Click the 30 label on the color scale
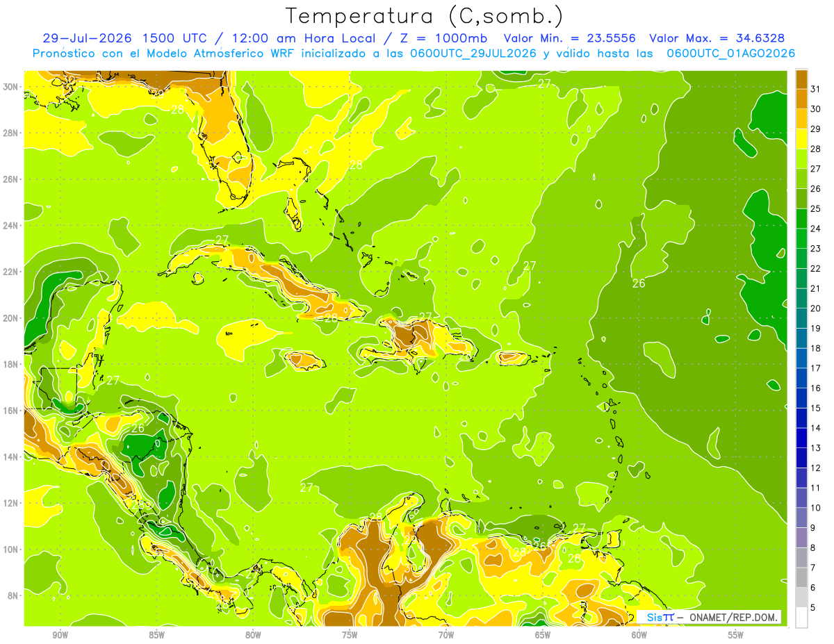834x644 pixels. [x=816, y=108]
